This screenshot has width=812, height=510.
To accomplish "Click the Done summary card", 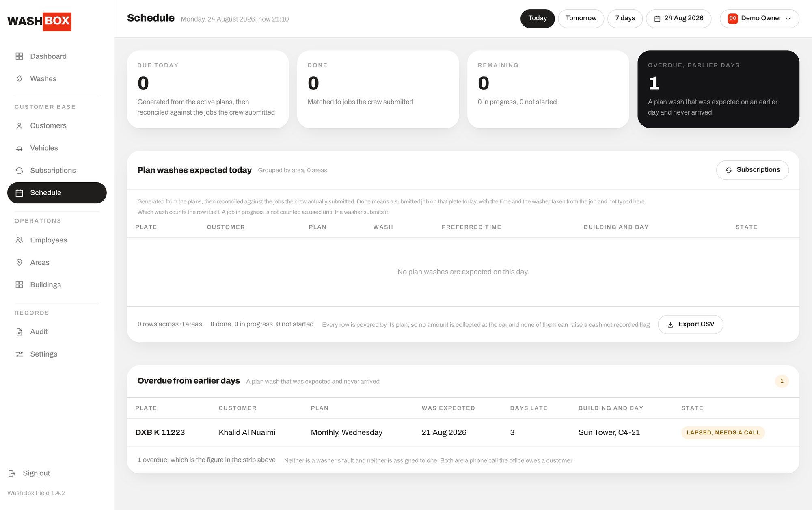I will pyautogui.click(x=378, y=89).
